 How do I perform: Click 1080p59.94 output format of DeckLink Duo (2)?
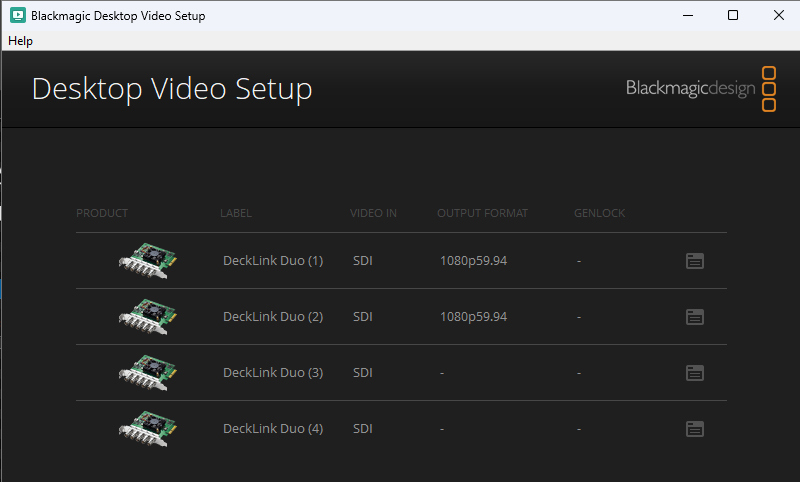pyautogui.click(x=473, y=317)
